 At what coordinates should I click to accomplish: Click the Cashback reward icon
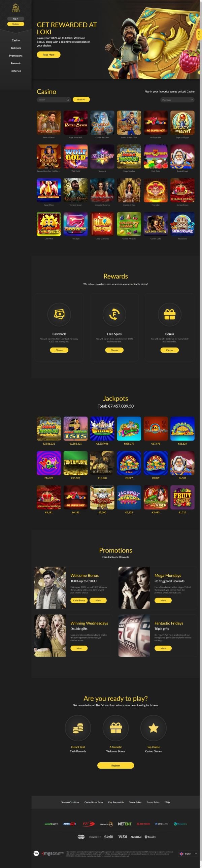[x=59, y=314]
